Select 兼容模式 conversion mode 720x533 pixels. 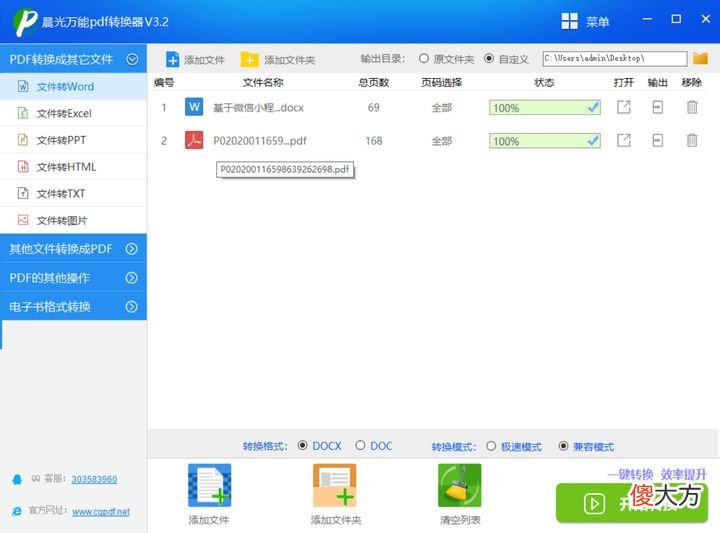(x=563, y=446)
